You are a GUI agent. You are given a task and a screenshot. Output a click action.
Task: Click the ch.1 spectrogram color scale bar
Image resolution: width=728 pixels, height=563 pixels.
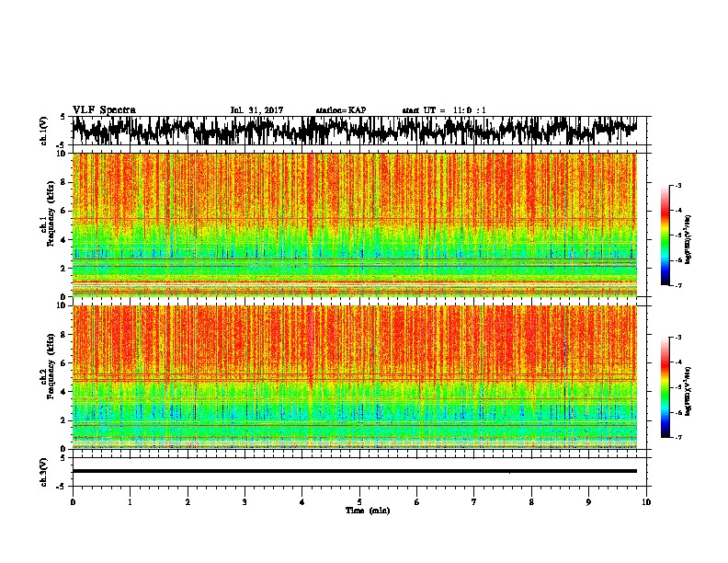pos(665,236)
